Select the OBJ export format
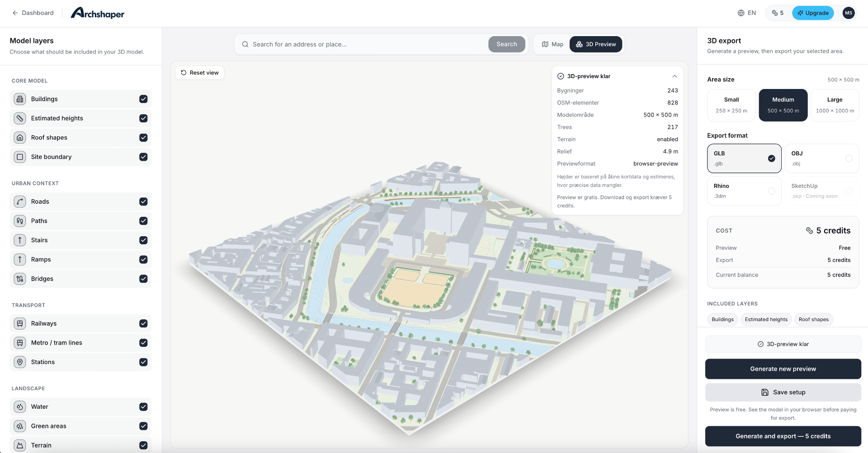868x453 pixels. [822, 159]
